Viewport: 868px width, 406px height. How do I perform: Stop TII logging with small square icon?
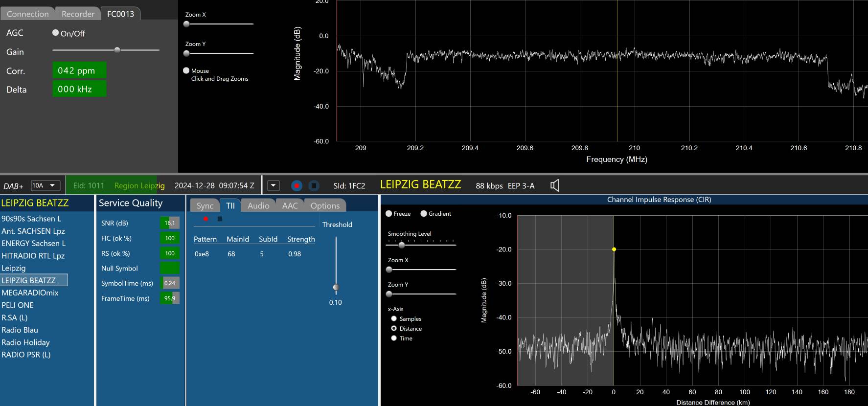pyautogui.click(x=220, y=219)
